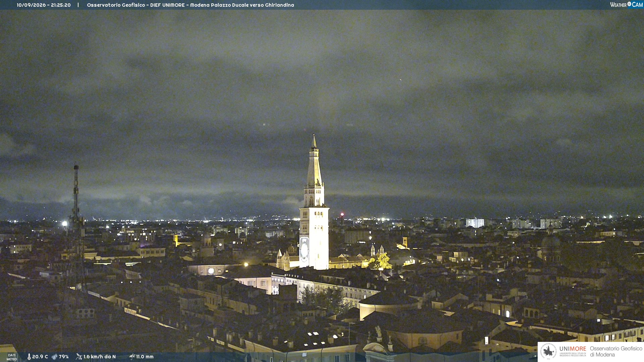This screenshot has width=644, height=362.
Task: Click Osservatorio Geofisico di Modena footer text
Action: [616, 352]
